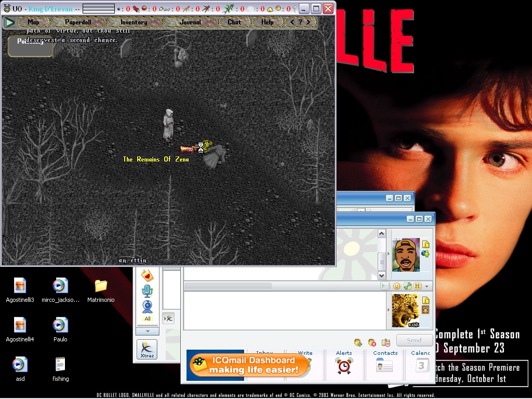Open the ICQ Contacts card icon

385,366
